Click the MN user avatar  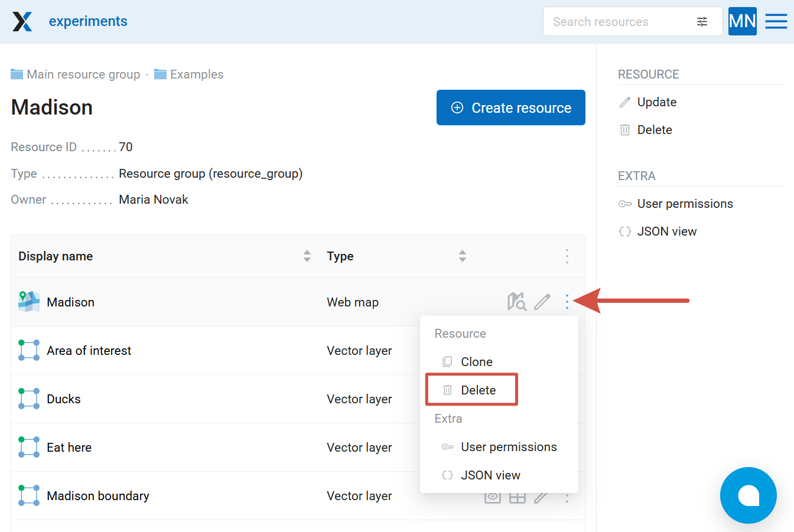click(x=743, y=21)
